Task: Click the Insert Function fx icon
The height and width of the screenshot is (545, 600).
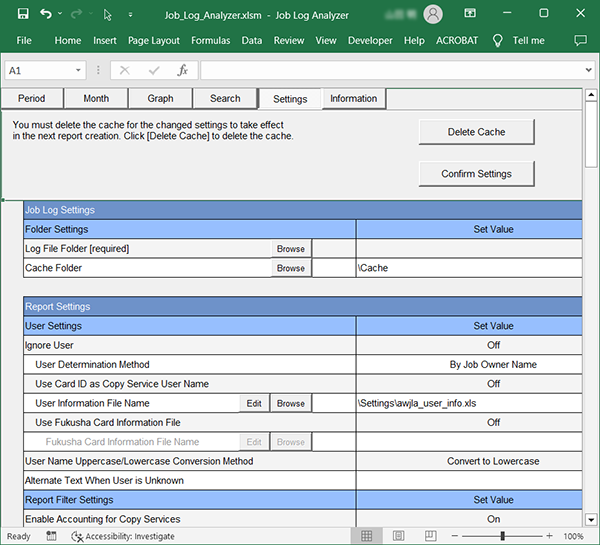Action: [x=183, y=70]
